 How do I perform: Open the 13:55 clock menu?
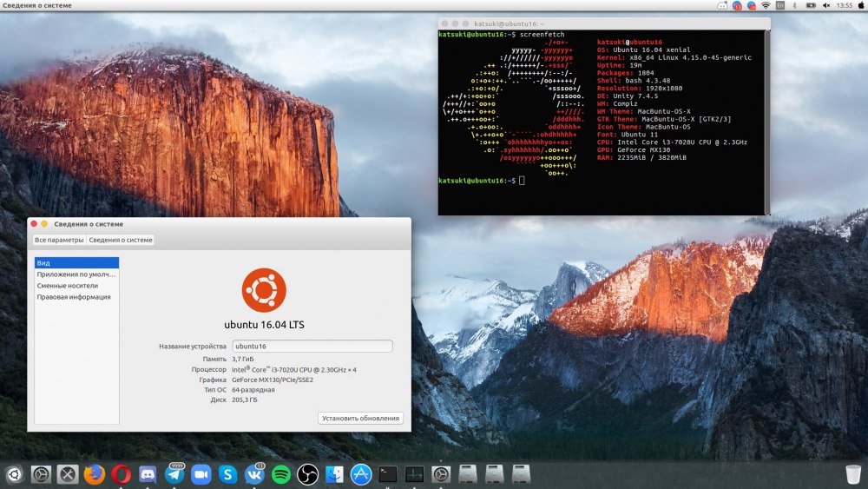[845, 5]
